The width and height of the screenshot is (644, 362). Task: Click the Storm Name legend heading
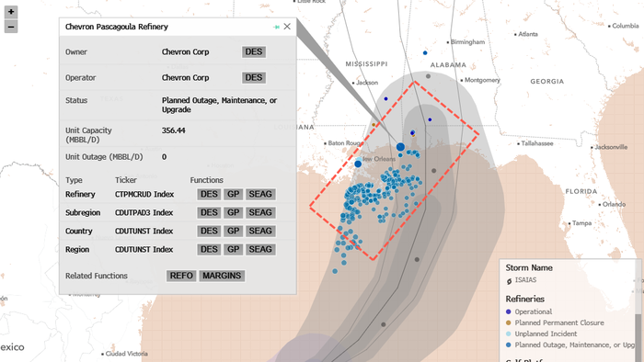[529, 267]
